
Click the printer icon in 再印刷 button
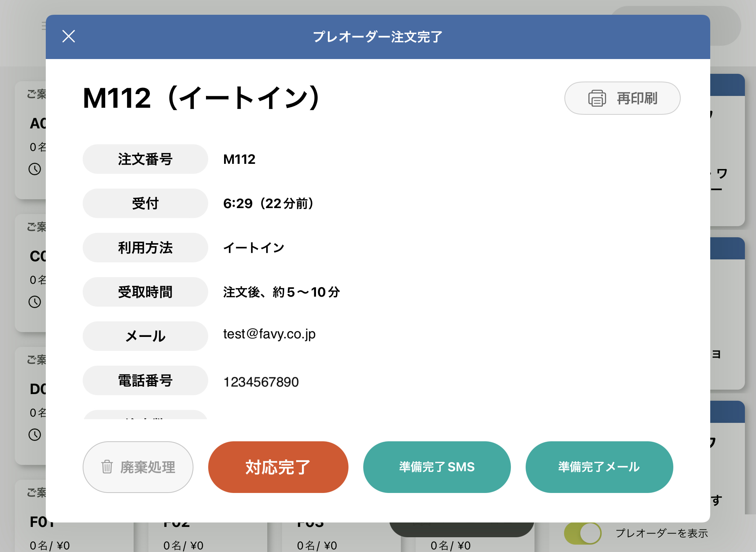point(597,98)
